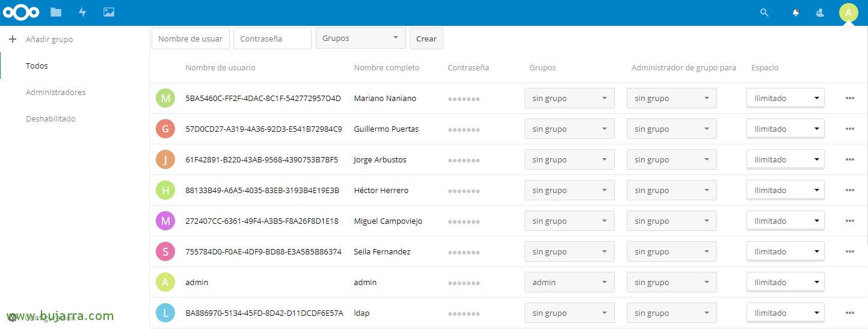The image size is (868, 329).
Task: Open more options for Mariano Naniano
Action: 849,98
